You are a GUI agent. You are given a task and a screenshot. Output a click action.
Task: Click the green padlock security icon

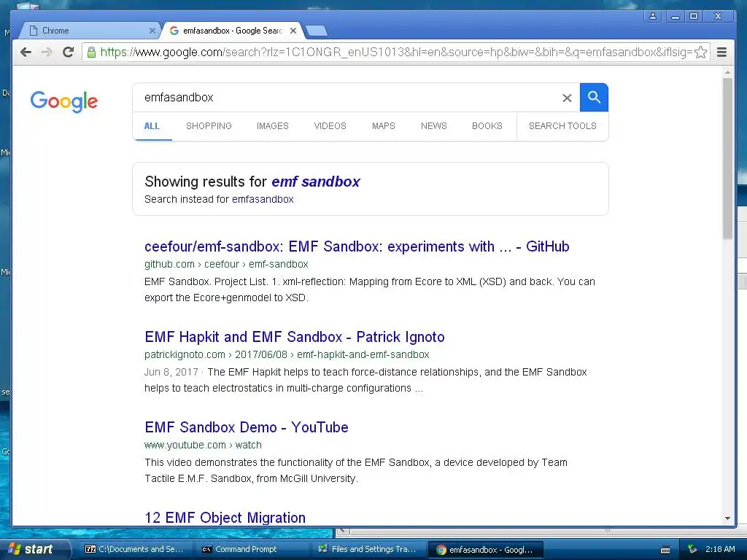click(x=91, y=52)
